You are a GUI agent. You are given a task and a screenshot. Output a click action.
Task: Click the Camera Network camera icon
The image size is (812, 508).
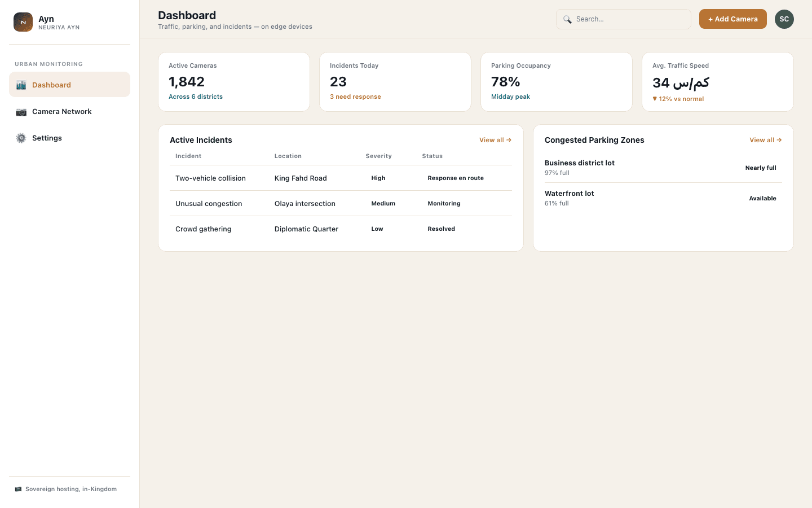tap(21, 112)
